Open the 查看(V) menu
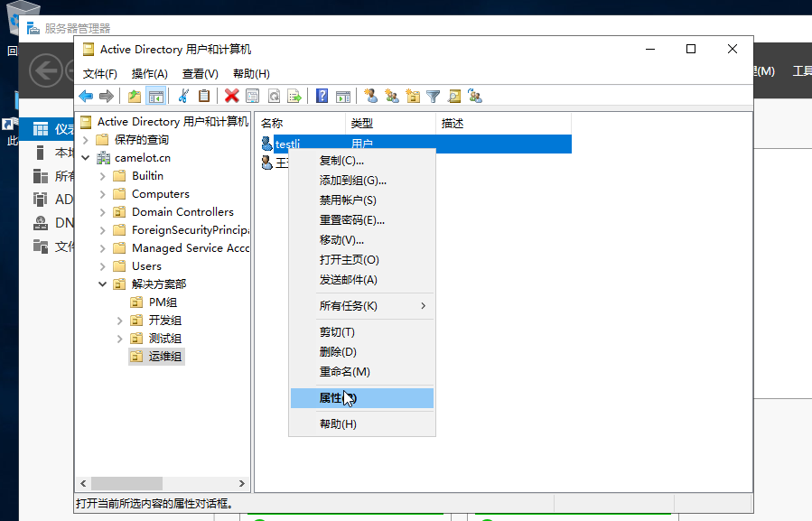The image size is (812, 521). click(200, 73)
